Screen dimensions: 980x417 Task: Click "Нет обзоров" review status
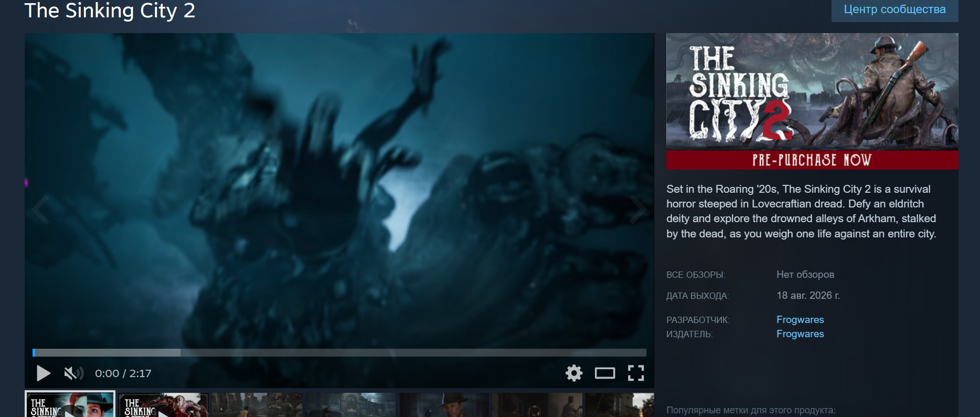[805, 274]
